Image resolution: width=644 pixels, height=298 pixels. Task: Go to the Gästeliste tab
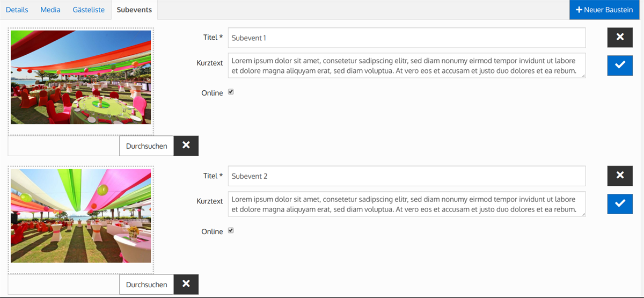[89, 10]
